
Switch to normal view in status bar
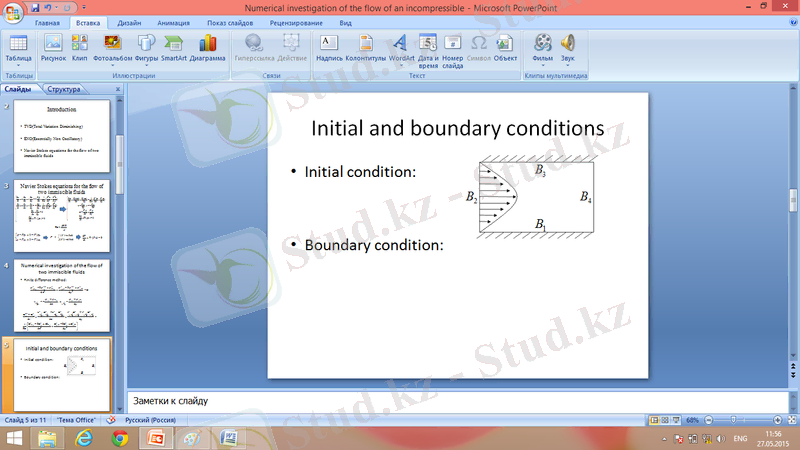tap(653, 421)
